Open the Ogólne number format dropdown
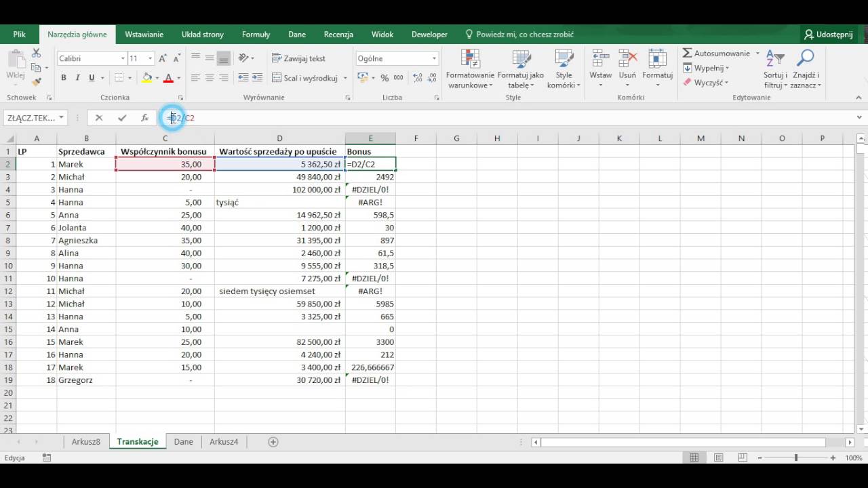868x488 pixels. click(x=434, y=58)
